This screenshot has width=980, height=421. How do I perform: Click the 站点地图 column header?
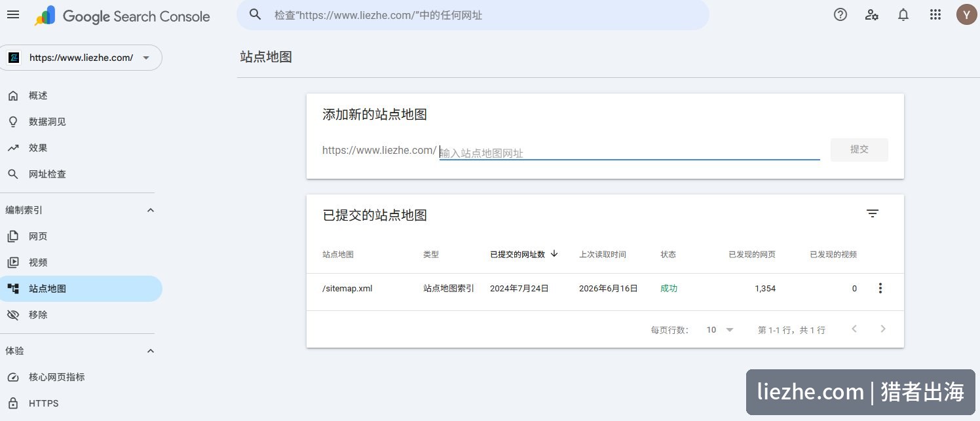pos(338,254)
